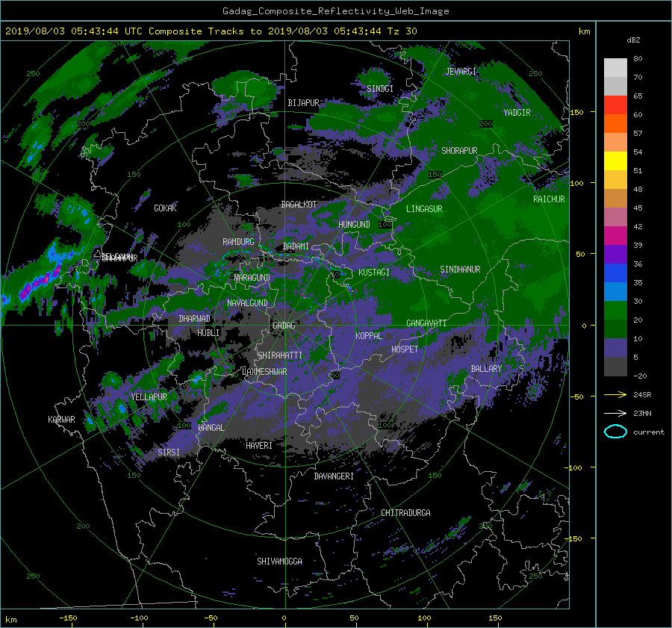Click the yellow 24SR arrow legend icon
The width and height of the screenshot is (672, 628).
point(615,394)
